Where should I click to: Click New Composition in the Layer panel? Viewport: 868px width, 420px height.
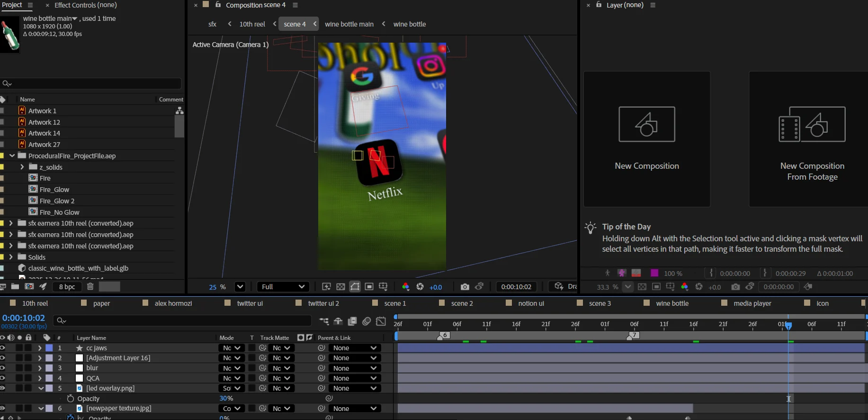[x=646, y=139]
